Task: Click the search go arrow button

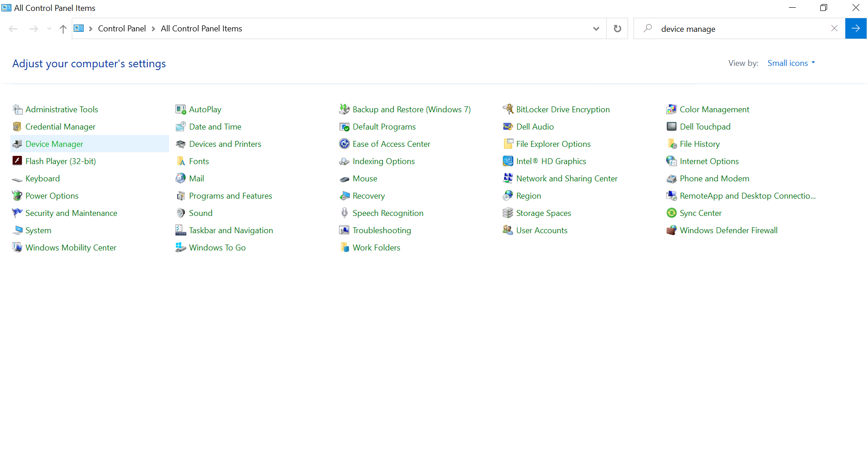Action: pos(856,29)
